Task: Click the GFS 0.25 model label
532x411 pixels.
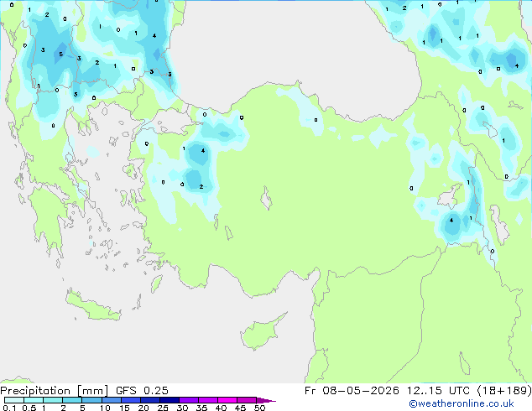Action: (142, 391)
